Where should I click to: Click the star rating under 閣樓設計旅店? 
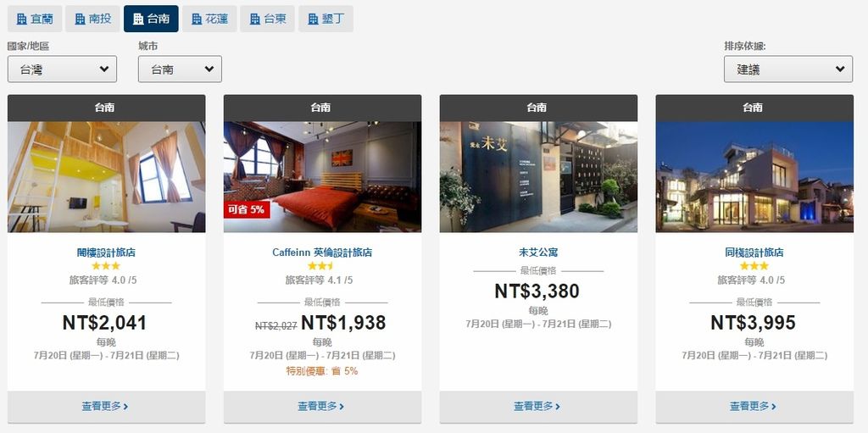pyautogui.click(x=106, y=266)
